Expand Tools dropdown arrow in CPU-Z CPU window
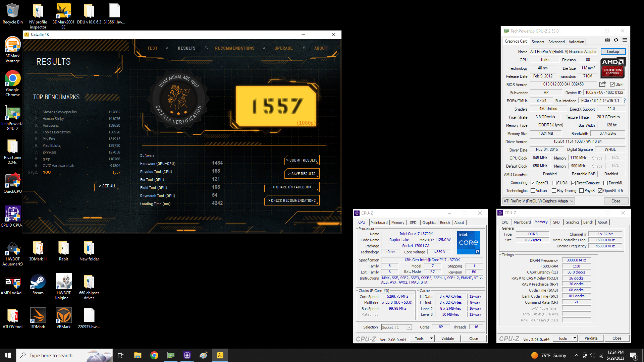The height and width of the screenshot is (362, 644). click(x=431, y=339)
